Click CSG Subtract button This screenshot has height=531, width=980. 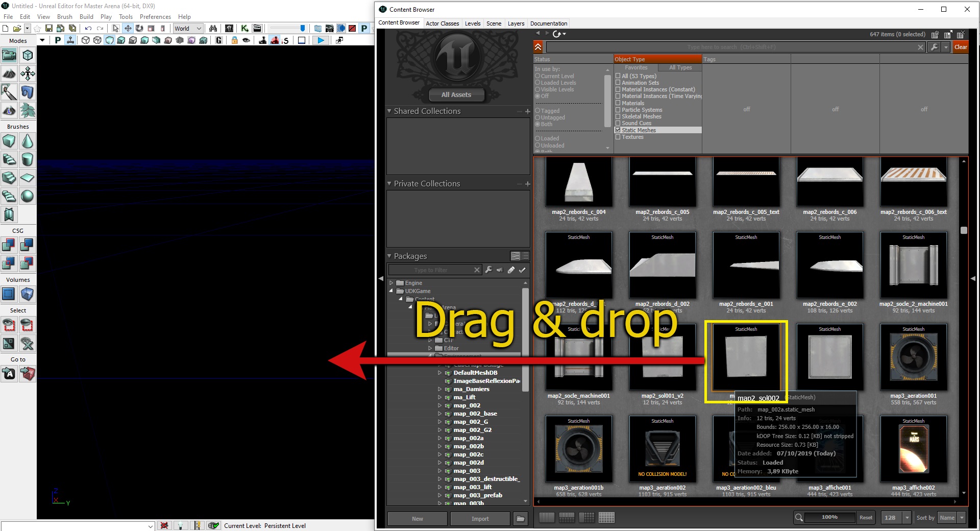point(28,245)
